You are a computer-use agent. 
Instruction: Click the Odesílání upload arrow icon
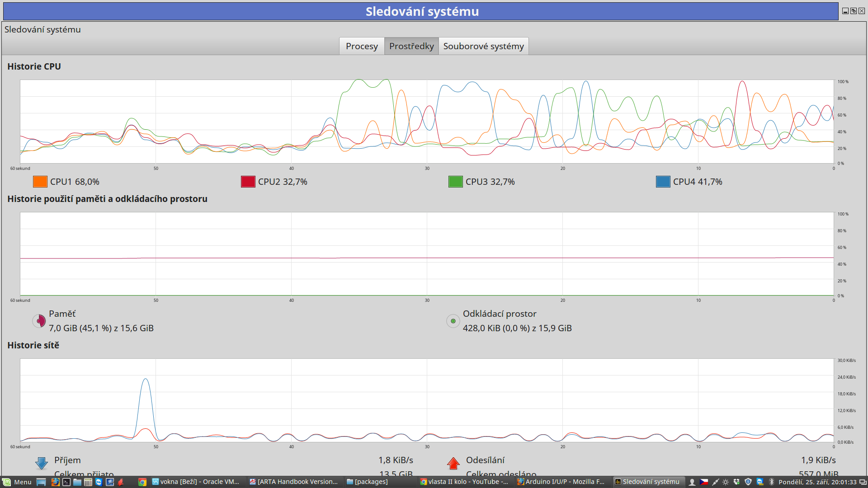pos(453,463)
